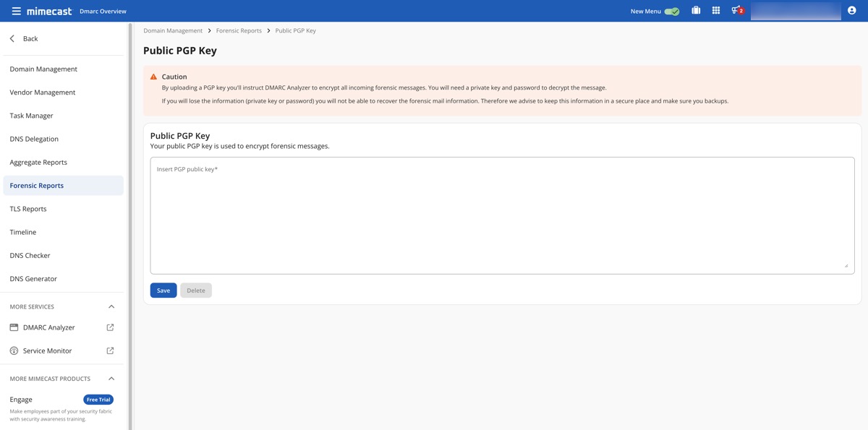
Task: Click the Mimecast logo
Action: (x=48, y=11)
